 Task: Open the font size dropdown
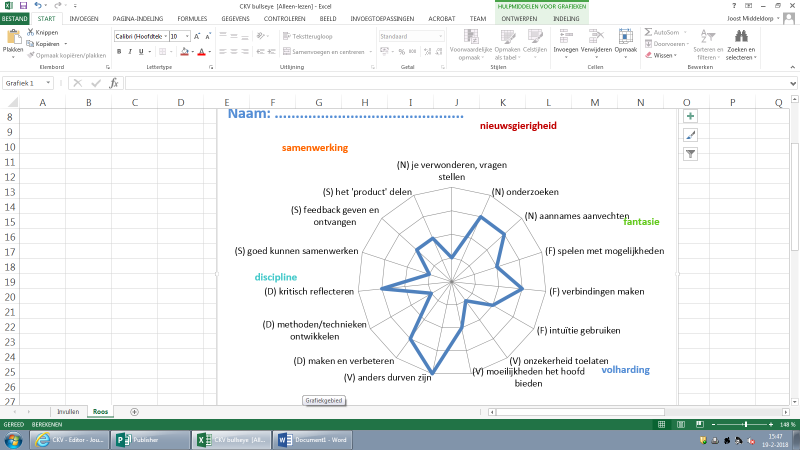coord(187,36)
